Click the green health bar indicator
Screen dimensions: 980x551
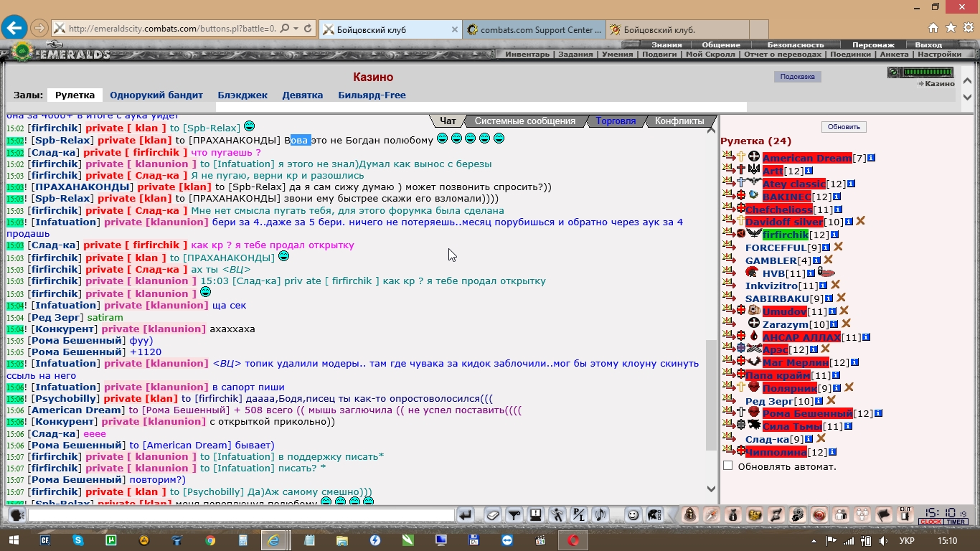tap(928, 72)
